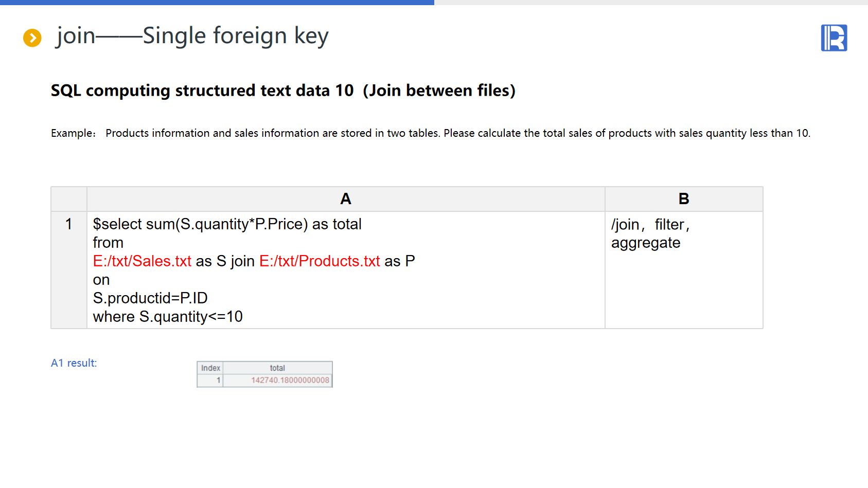Click cell B1 with '/join, filter, aggregate'

(x=650, y=233)
